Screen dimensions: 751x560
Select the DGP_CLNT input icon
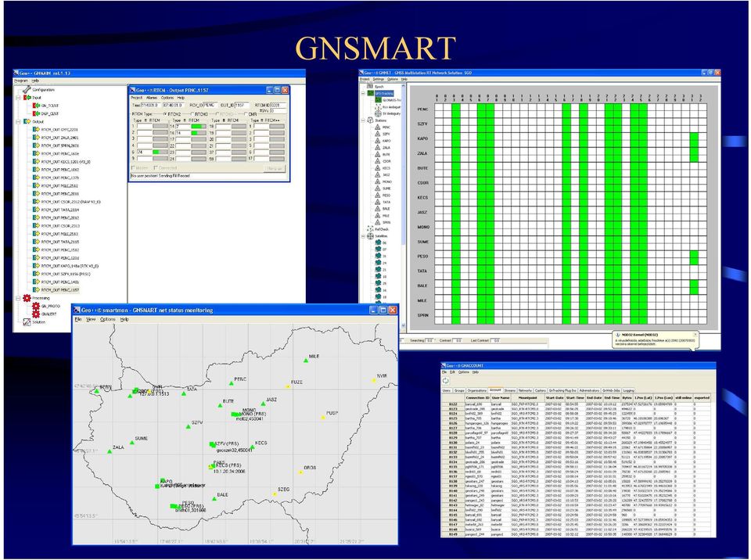point(36,113)
